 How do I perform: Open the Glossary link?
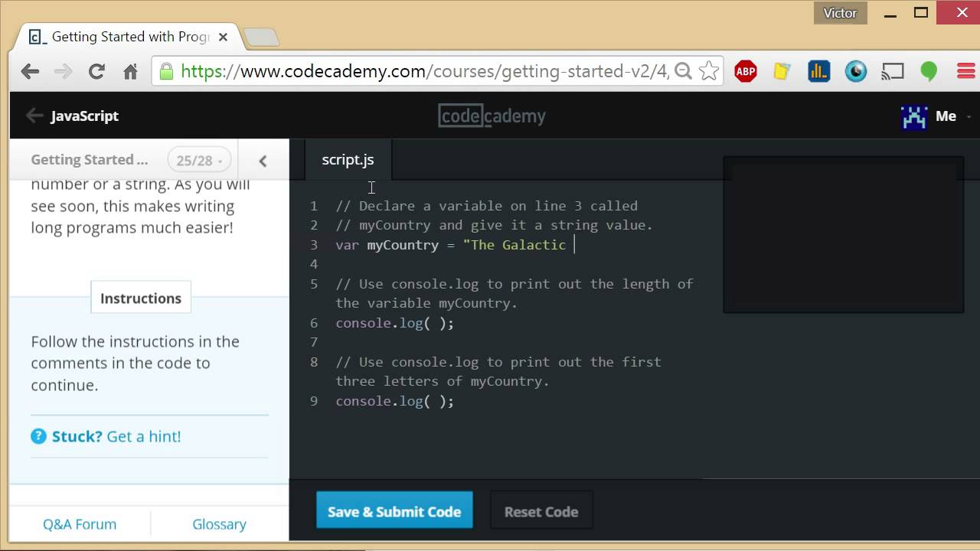pyautogui.click(x=219, y=524)
